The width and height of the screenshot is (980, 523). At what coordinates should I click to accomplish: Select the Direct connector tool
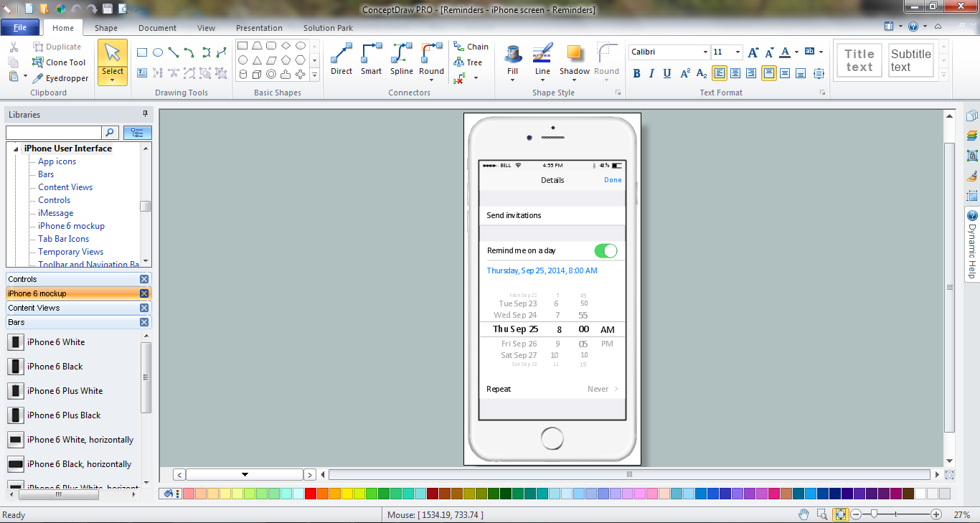341,60
